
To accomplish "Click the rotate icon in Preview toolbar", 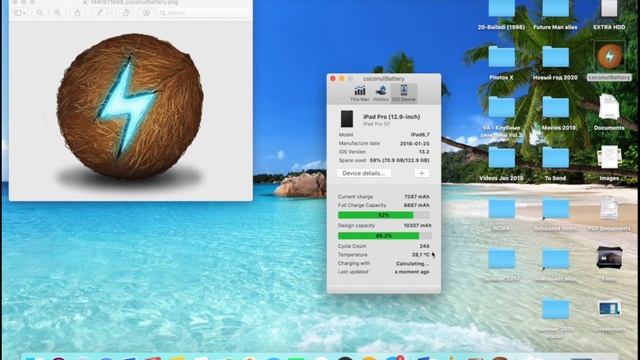I will [127, 13].
